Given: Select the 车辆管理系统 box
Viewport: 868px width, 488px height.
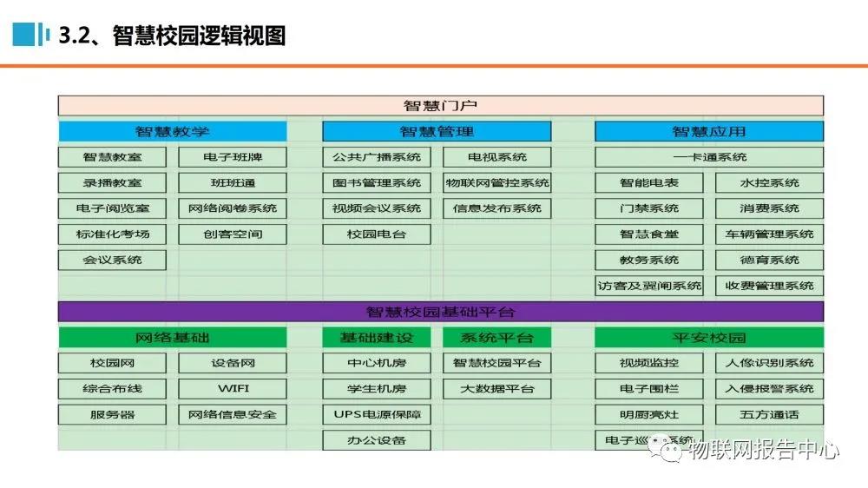Looking at the screenshot, I should click(769, 234).
